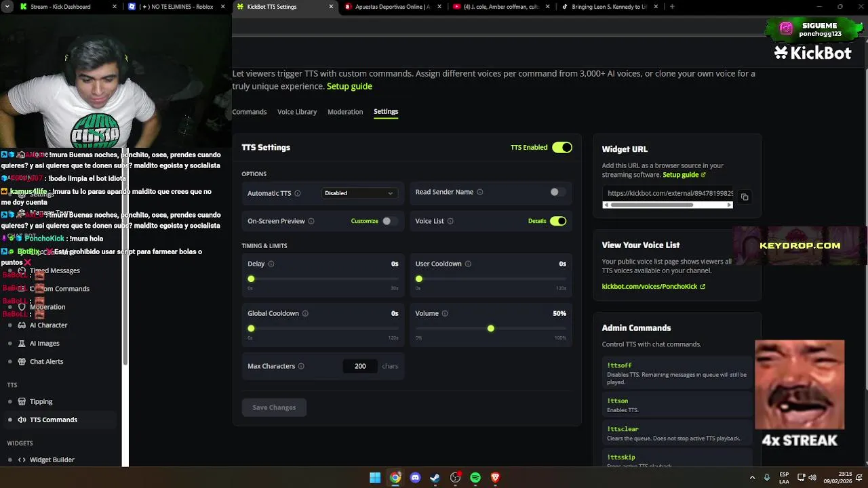Open Steam from the taskbar

pyautogui.click(x=435, y=478)
